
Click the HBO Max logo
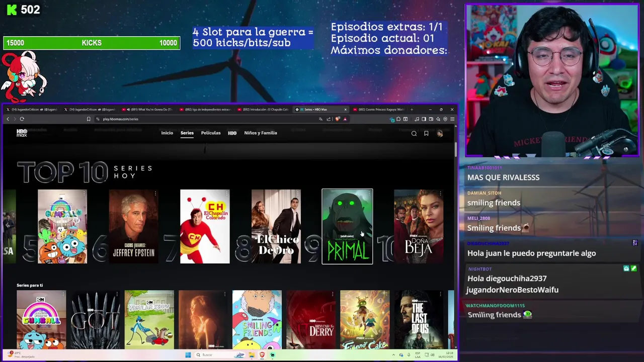(22, 133)
